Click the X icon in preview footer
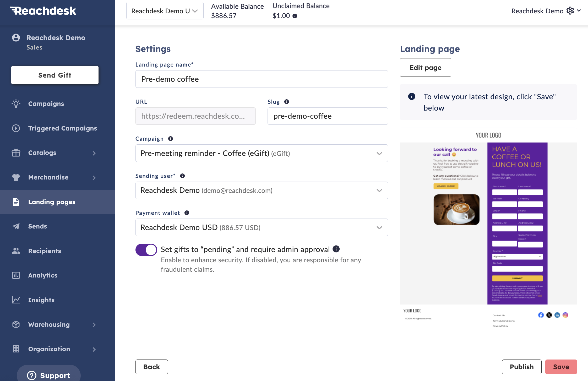The height and width of the screenshot is (381, 588). (549, 315)
